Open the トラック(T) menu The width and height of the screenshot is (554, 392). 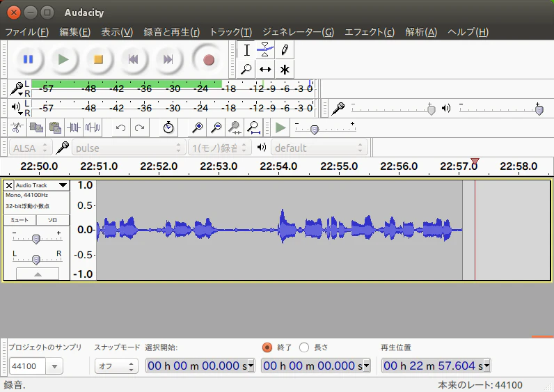(x=230, y=32)
